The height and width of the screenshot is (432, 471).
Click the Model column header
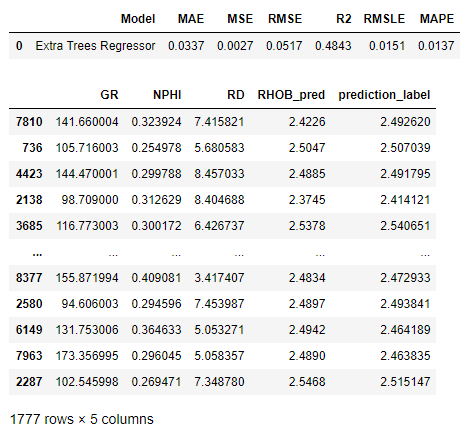pos(138,19)
